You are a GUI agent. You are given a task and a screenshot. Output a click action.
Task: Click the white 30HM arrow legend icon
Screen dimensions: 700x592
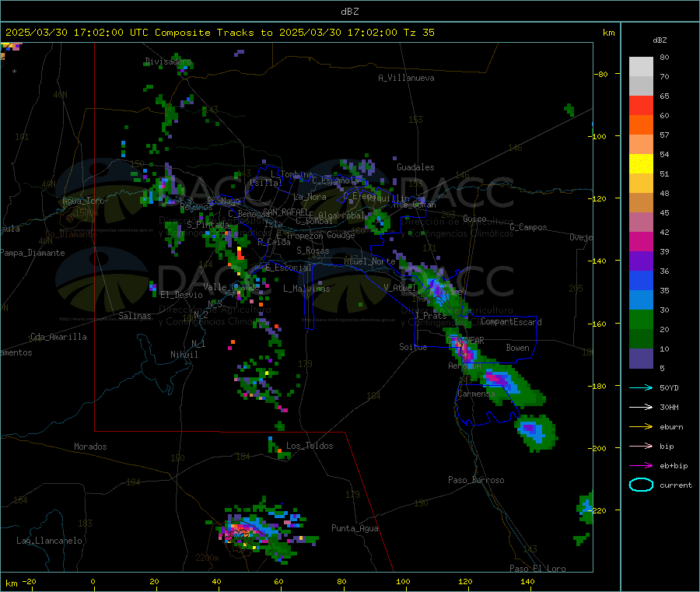[x=641, y=407]
